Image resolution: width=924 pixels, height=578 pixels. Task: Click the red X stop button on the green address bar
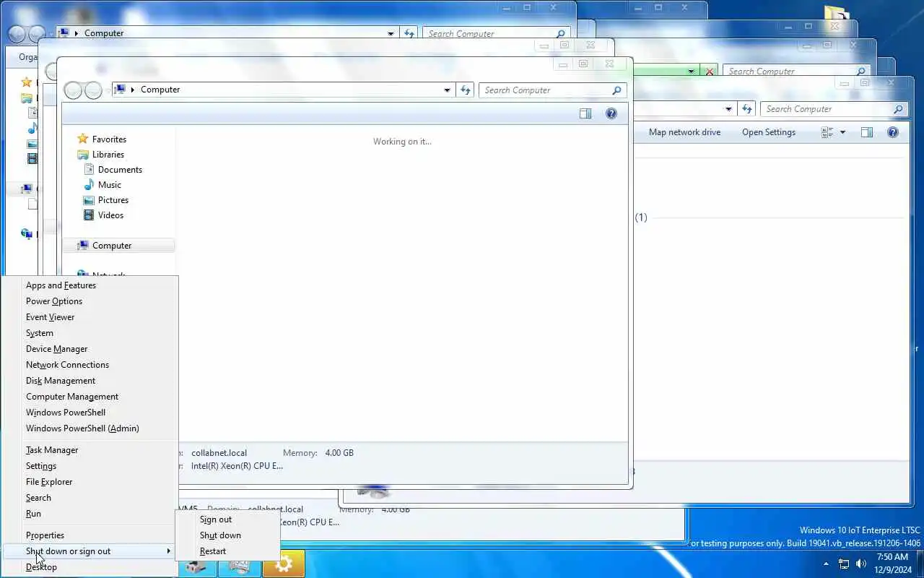coord(710,72)
